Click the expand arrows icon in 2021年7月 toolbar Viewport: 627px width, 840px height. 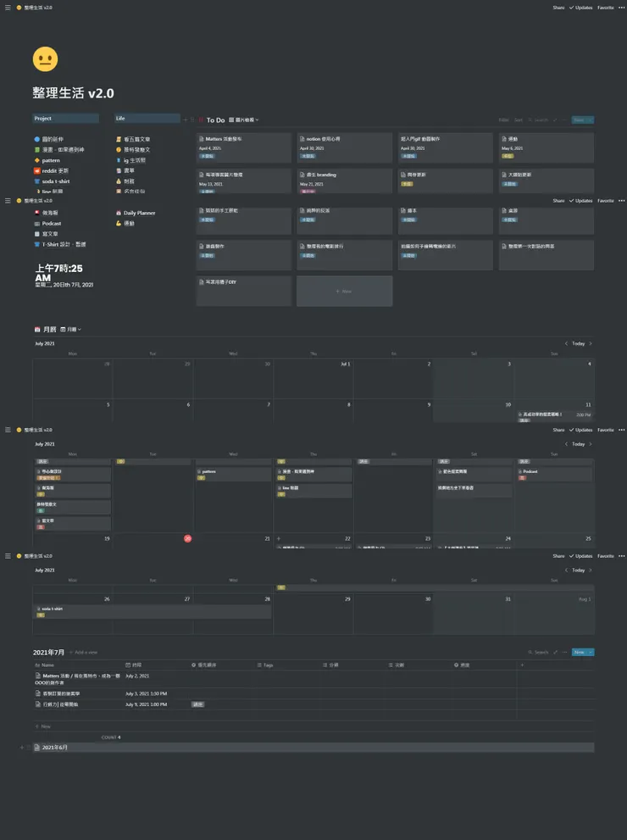(x=555, y=653)
